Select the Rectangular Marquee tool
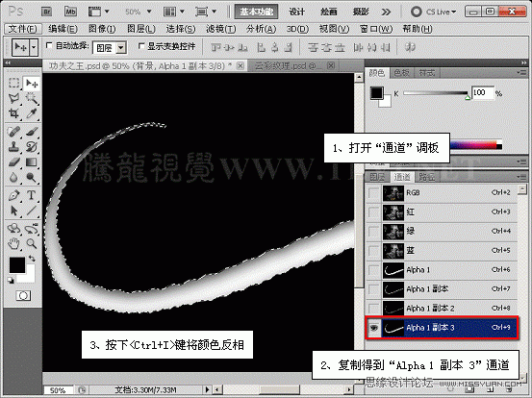The height and width of the screenshot is (398, 532). [x=13, y=83]
